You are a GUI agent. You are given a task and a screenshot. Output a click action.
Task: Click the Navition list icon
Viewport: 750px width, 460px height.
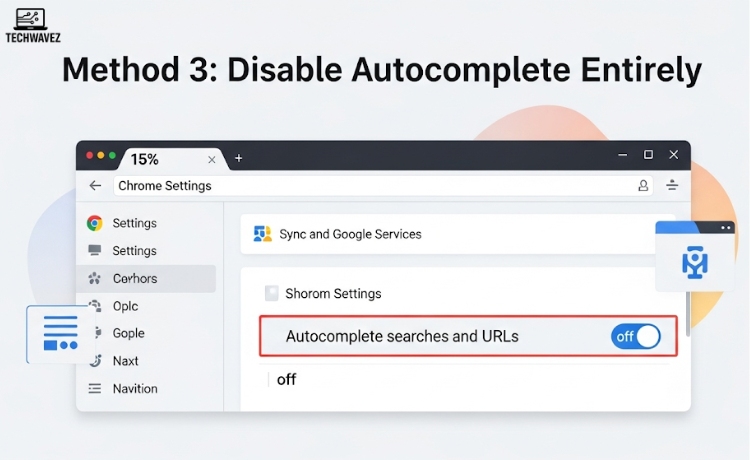[x=95, y=389]
